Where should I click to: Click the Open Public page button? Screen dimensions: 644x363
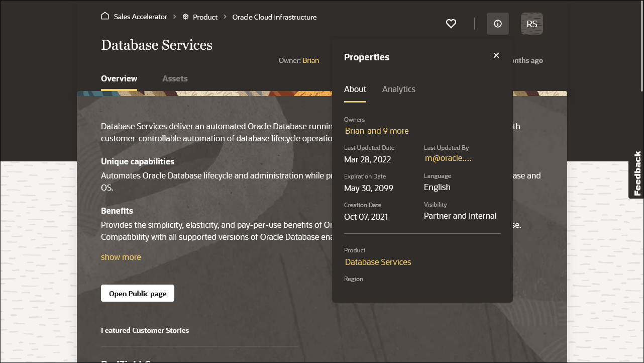(137, 293)
